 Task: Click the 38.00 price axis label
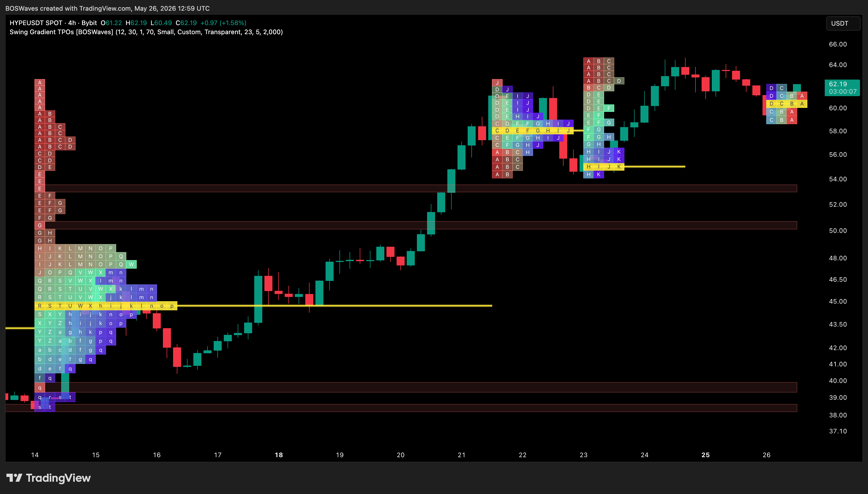(x=838, y=415)
